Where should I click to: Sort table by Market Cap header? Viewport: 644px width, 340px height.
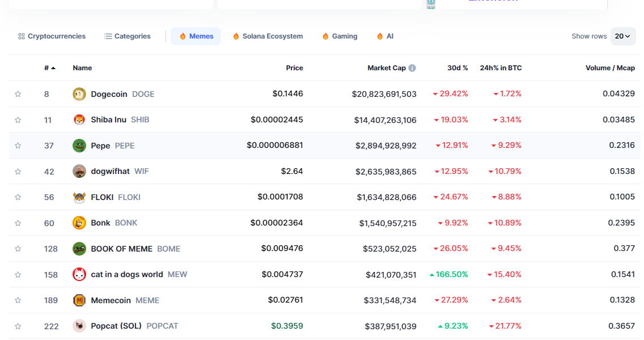coord(387,68)
